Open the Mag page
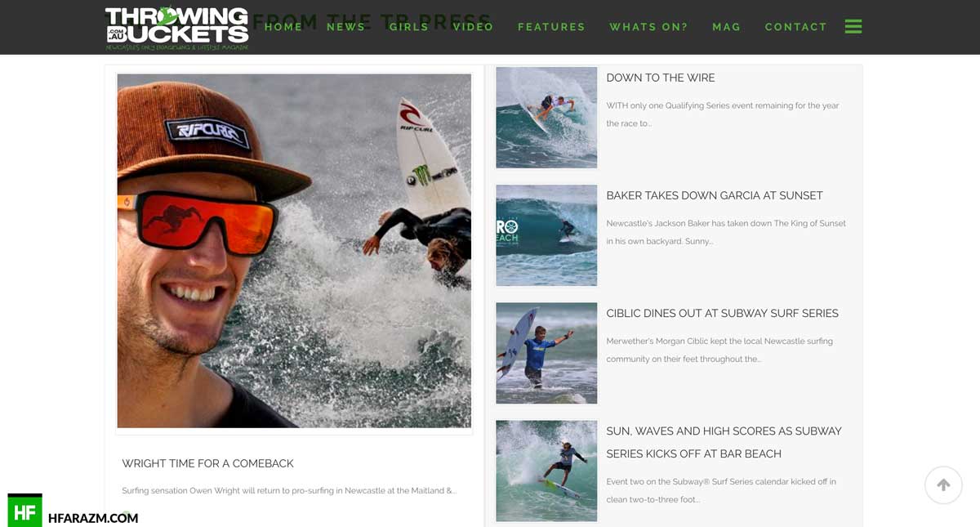 coord(726,27)
